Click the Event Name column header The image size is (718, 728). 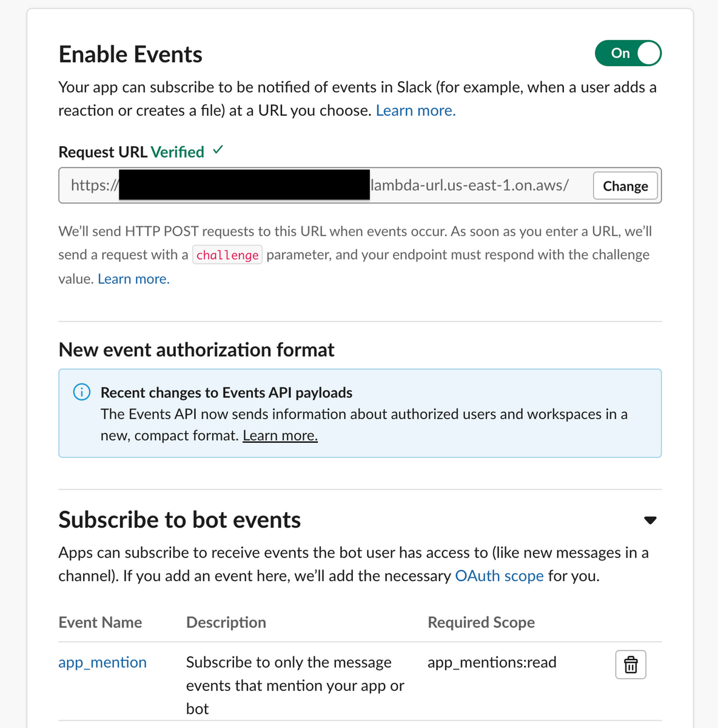[x=100, y=622]
